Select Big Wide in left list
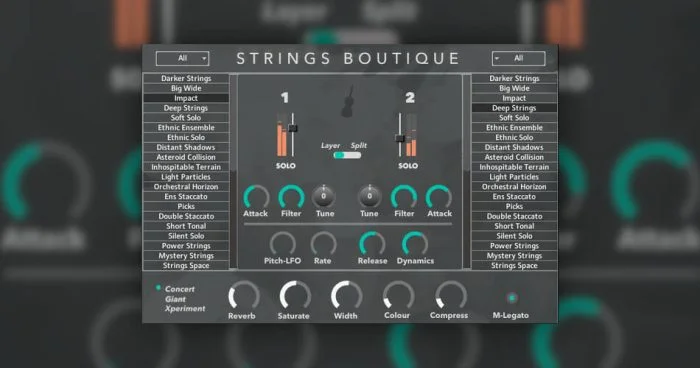 (186, 88)
